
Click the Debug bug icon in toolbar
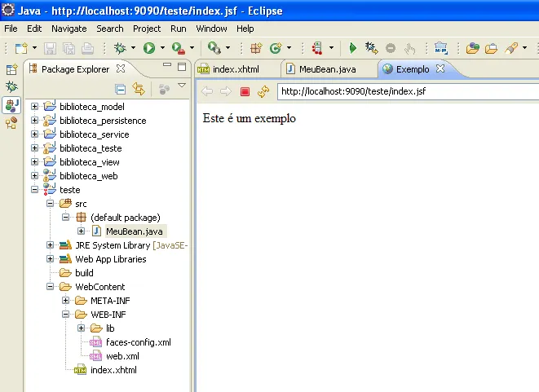pyautogui.click(x=120, y=48)
